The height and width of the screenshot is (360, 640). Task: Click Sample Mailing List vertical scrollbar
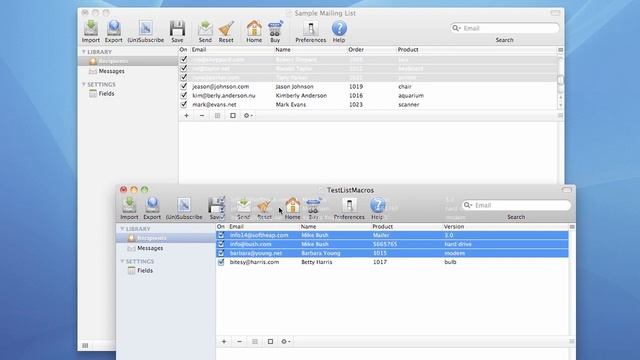point(560,81)
